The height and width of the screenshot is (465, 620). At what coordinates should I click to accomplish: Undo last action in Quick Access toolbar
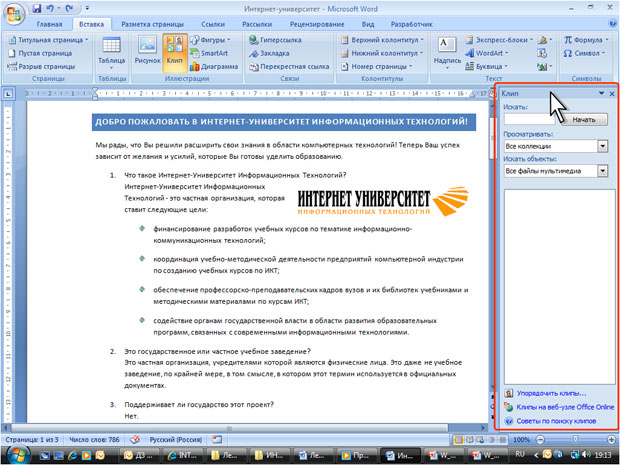coord(50,8)
